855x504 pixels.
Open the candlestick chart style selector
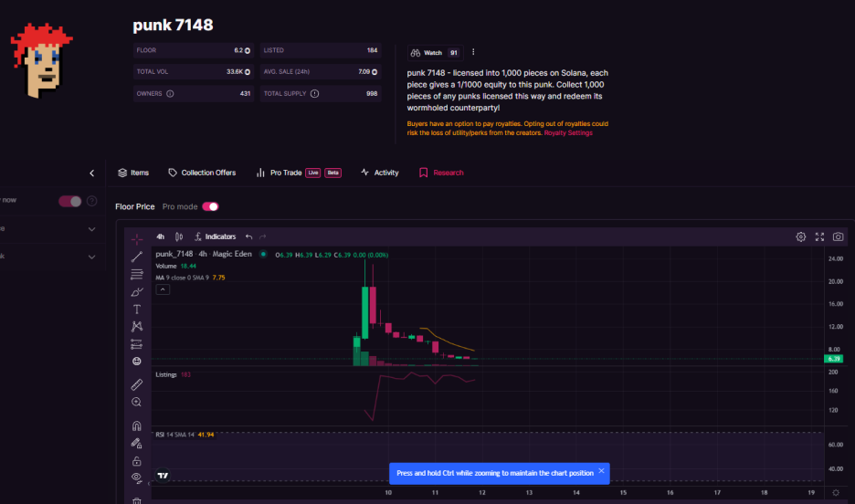(x=179, y=236)
